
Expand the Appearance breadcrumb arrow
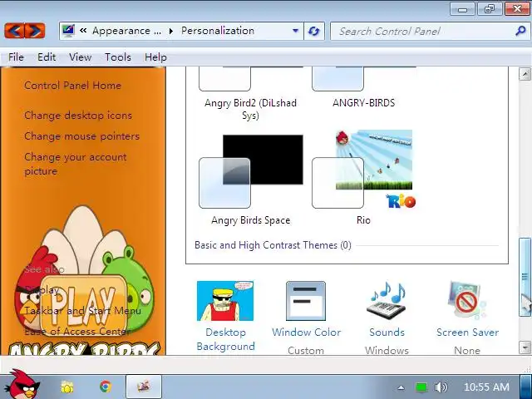pos(171,32)
